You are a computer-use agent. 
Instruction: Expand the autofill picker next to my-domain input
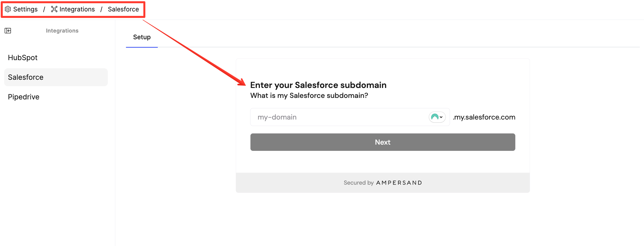tap(437, 117)
